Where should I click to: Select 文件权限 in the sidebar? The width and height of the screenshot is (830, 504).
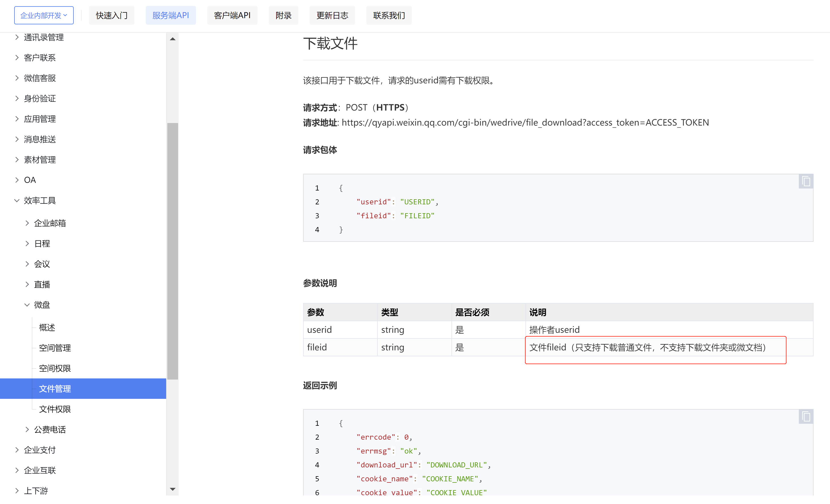(x=55, y=409)
